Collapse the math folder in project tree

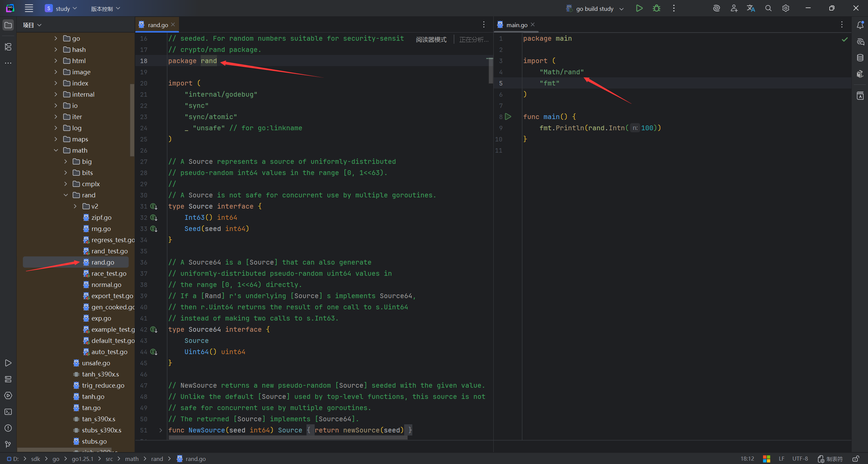click(56, 150)
